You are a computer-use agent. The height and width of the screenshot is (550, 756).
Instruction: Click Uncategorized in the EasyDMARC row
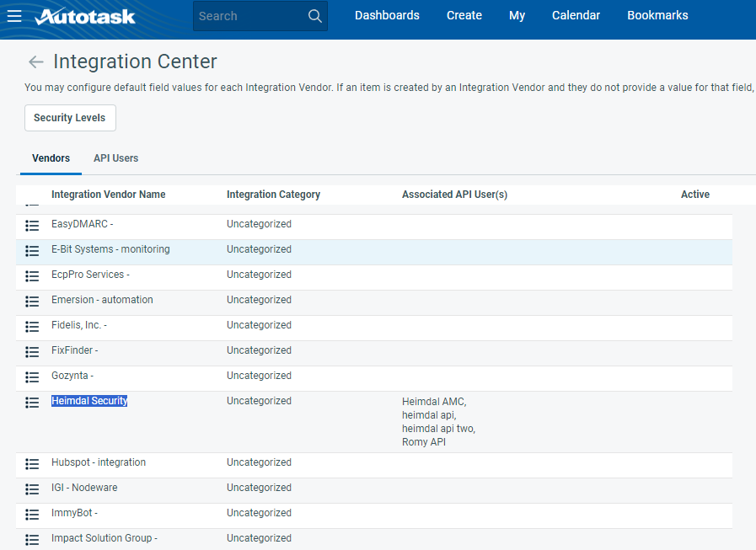click(x=259, y=224)
